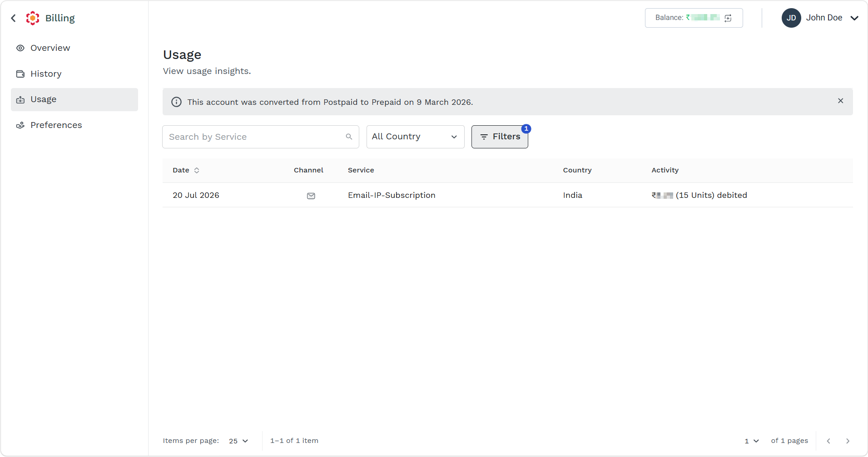Change items per page from 25
This screenshot has height=457, width=868.
[x=238, y=441]
